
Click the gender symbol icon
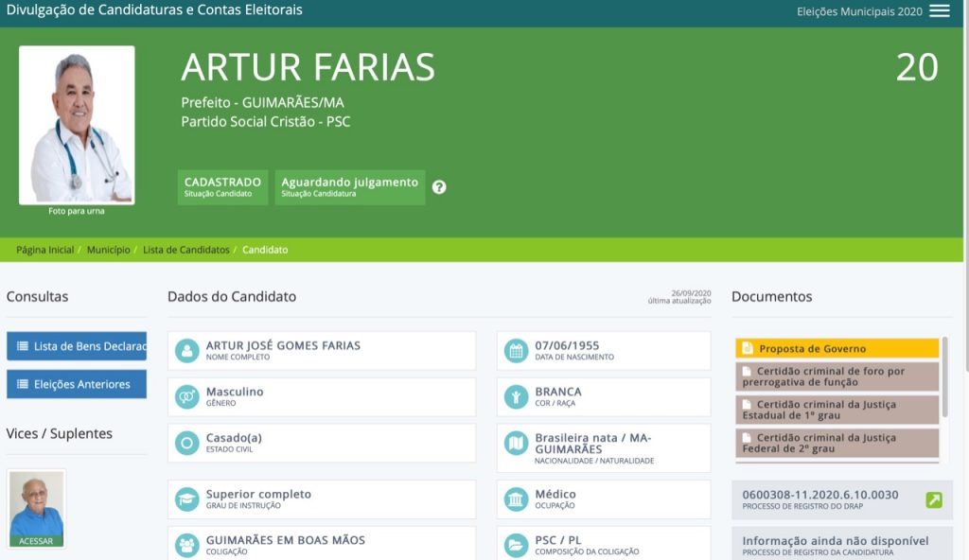tap(187, 396)
